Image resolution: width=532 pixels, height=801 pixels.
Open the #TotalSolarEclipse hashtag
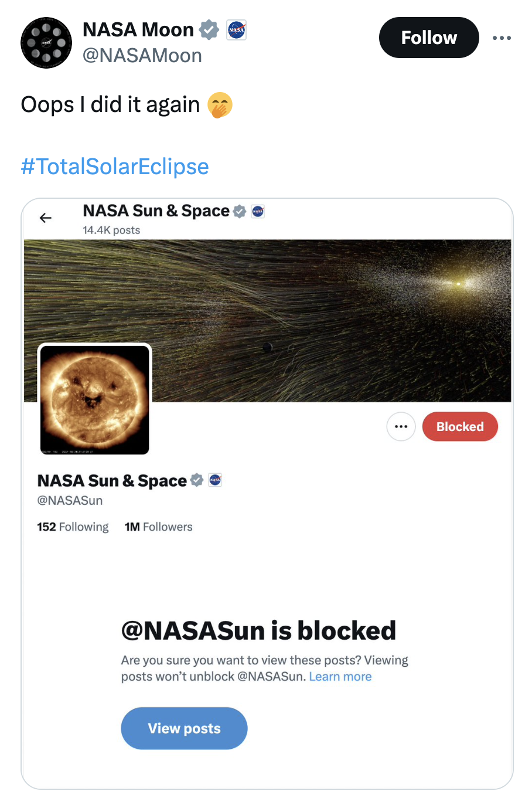point(114,167)
